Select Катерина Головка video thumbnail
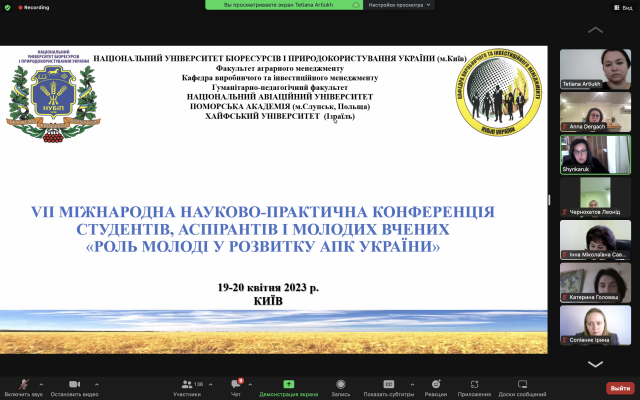 click(595, 282)
